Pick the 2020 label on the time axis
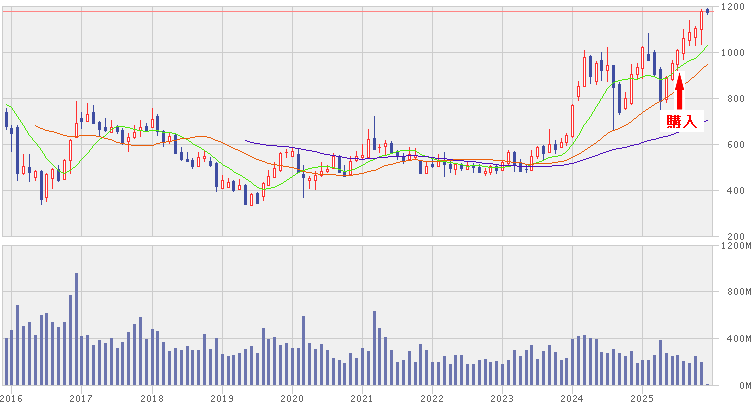The image size is (755, 408). click(292, 397)
